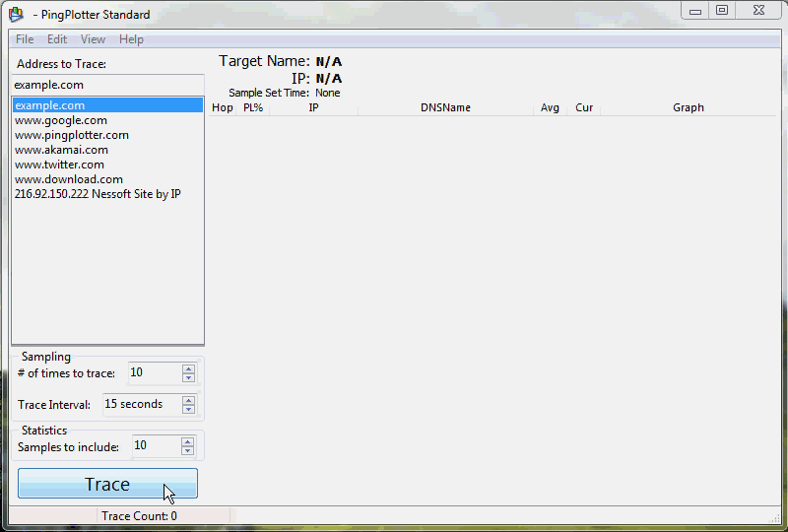Image resolution: width=788 pixels, height=532 pixels.
Task: Decrease the Trace Interval value
Action: tap(188, 409)
